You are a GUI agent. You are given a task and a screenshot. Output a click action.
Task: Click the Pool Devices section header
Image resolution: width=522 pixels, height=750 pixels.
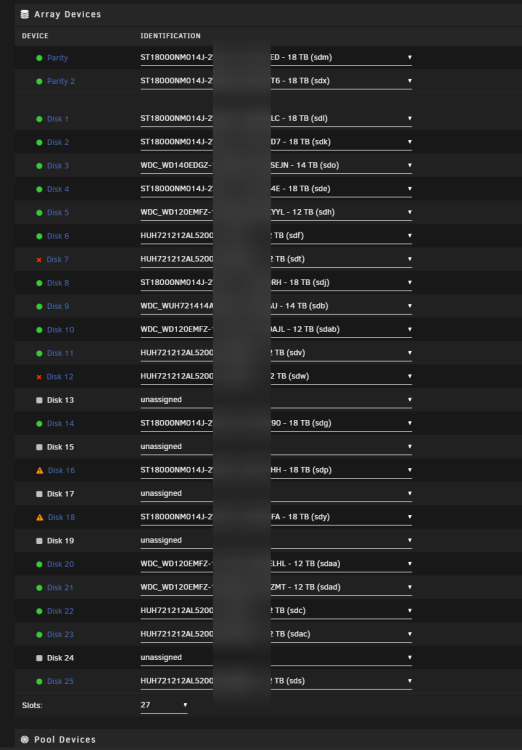click(65, 739)
